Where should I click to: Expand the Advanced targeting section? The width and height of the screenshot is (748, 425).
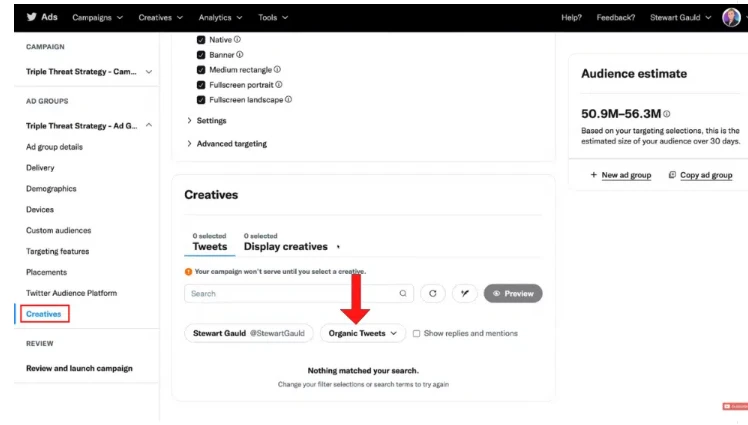227,144
